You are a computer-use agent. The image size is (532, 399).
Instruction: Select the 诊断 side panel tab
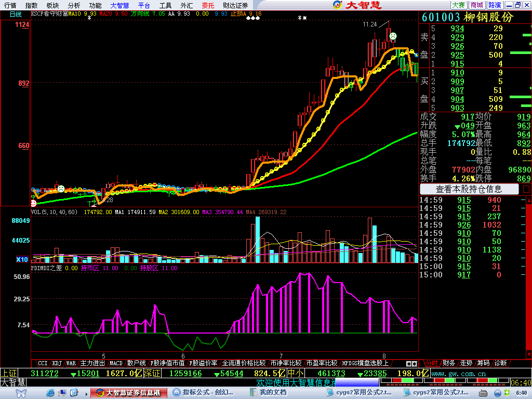tap(501, 363)
